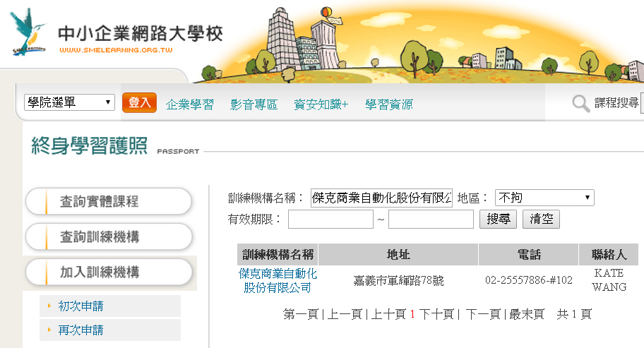Click 上十頁 in pagination
The width and height of the screenshot is (644, 348).
pyautogui.click(x=388, y=314)
